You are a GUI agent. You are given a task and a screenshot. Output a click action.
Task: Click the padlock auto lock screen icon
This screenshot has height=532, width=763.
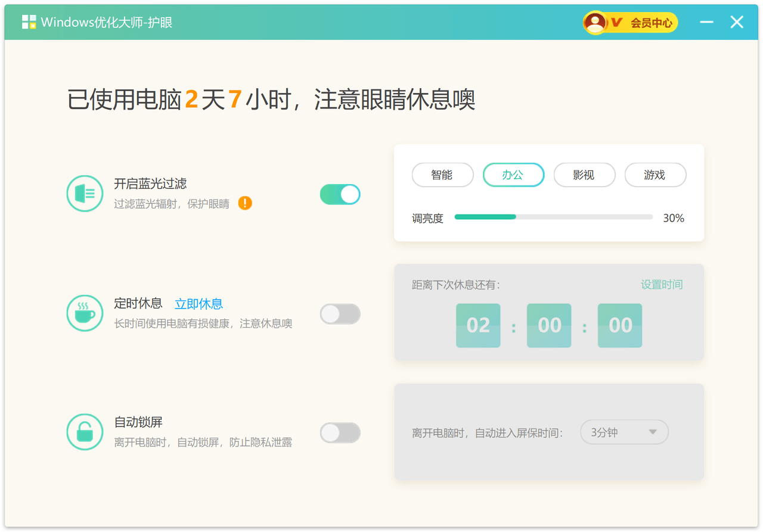click(85, 432)
